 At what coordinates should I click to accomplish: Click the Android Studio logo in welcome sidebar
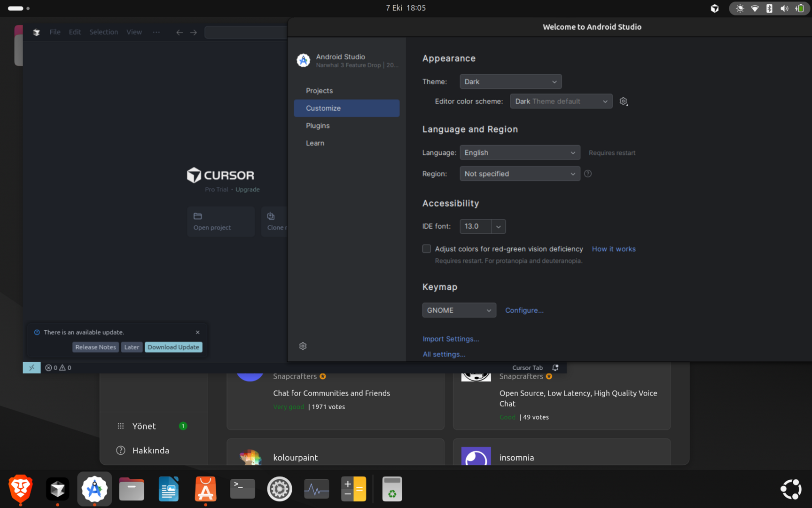tap(304, 60)
